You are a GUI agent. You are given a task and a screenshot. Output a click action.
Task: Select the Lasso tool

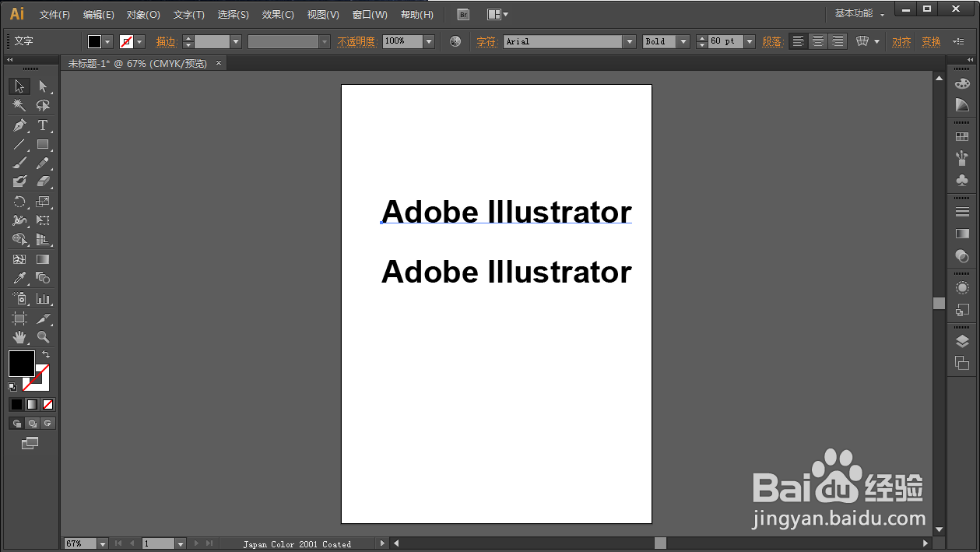[x=43, y=105]
